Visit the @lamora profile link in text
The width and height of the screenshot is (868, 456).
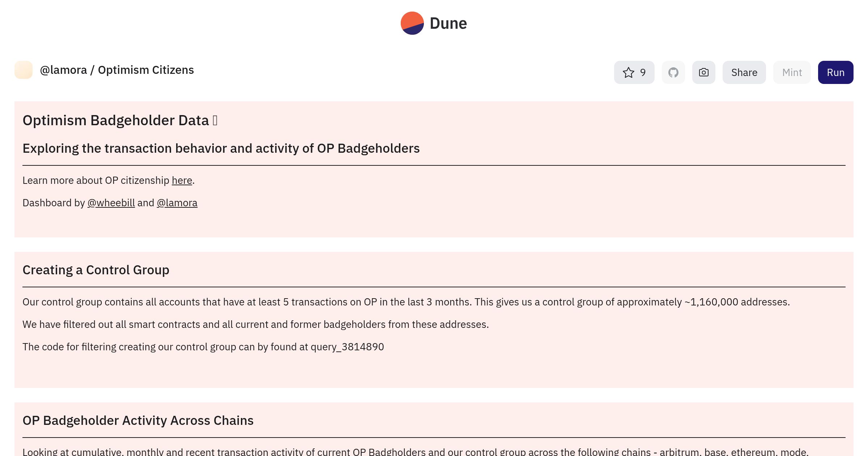coord(177,203)
